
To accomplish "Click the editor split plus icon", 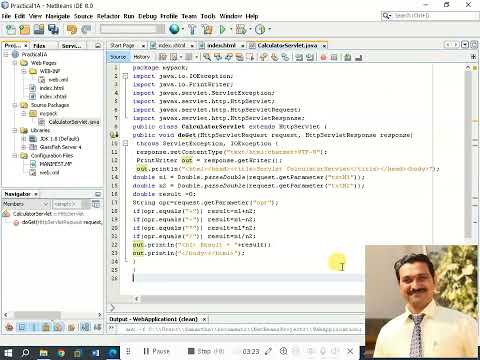I will 473,57.
